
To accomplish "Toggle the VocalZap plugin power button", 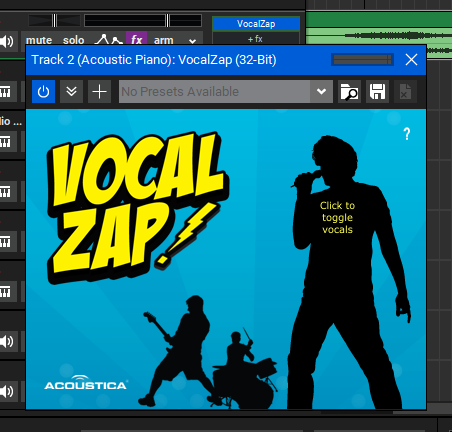I will pyautogui.click(x=43, y=92).
